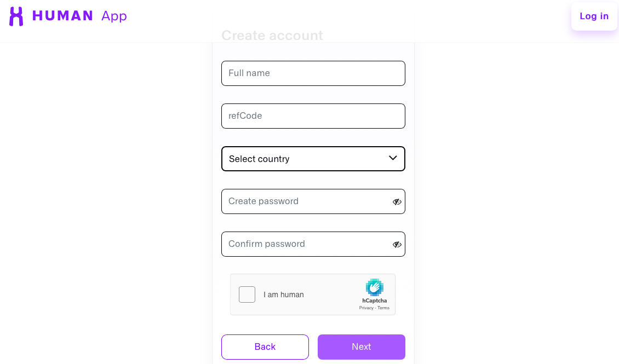The image size is (619, 364).
Task: Click the Confirm password field
Action: point(307,244)
